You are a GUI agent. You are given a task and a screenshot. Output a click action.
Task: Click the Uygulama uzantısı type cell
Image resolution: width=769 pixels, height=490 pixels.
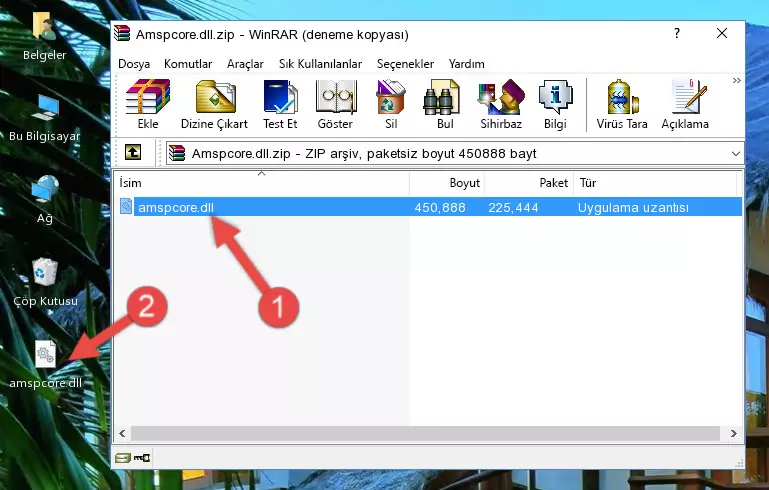(x=633, y=207)
